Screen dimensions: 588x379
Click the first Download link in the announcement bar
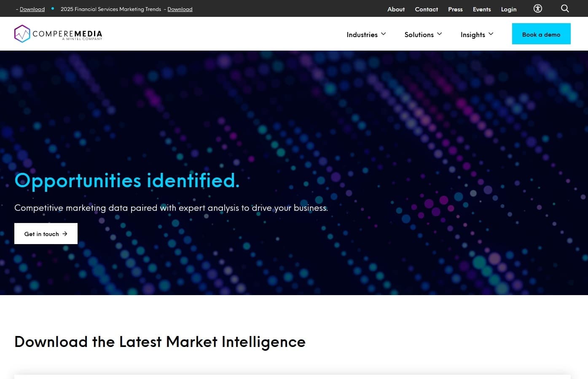32,9
